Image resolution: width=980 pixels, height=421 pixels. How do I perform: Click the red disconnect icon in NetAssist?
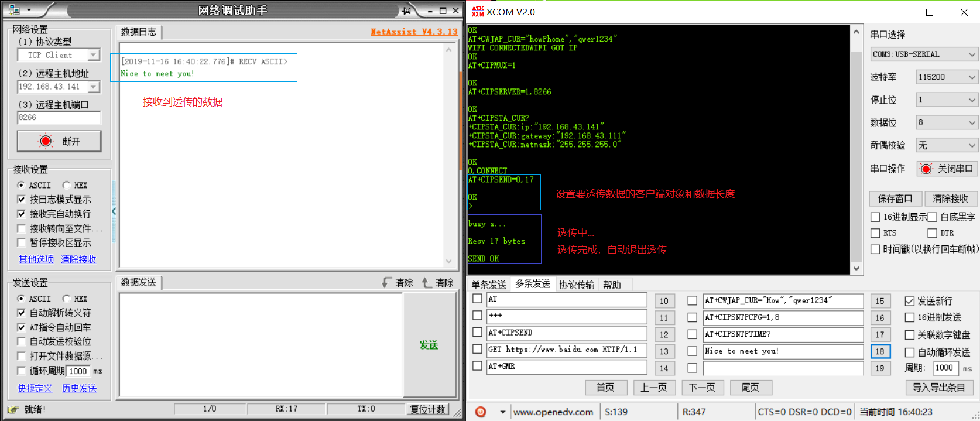tap(46, 141)
